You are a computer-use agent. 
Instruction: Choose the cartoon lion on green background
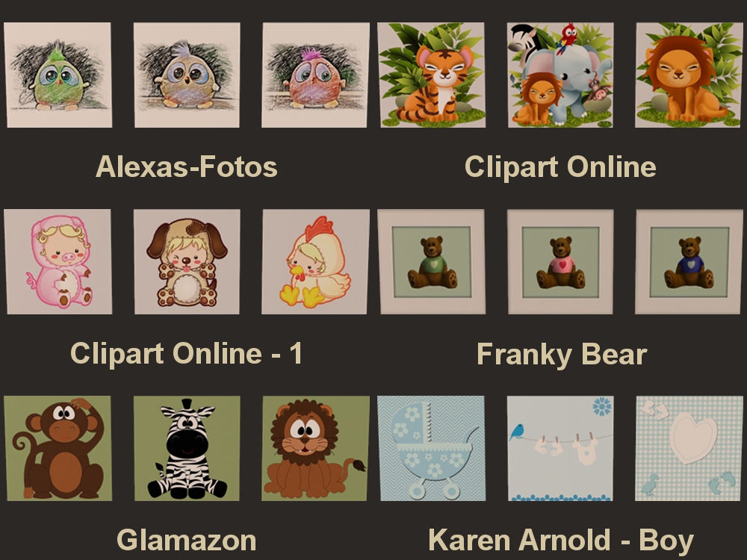[315, 448]
